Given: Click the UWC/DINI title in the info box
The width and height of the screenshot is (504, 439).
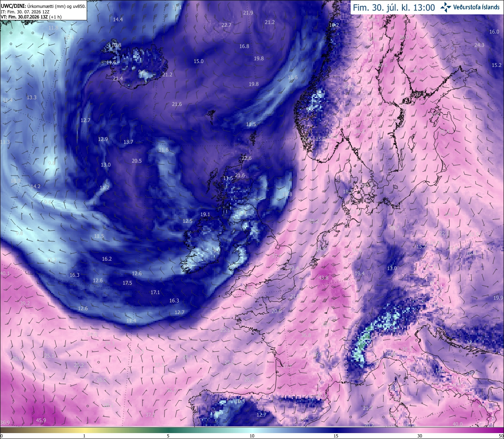Looking at the screenshot, I should pyautogui.click(x=13, y=6).
